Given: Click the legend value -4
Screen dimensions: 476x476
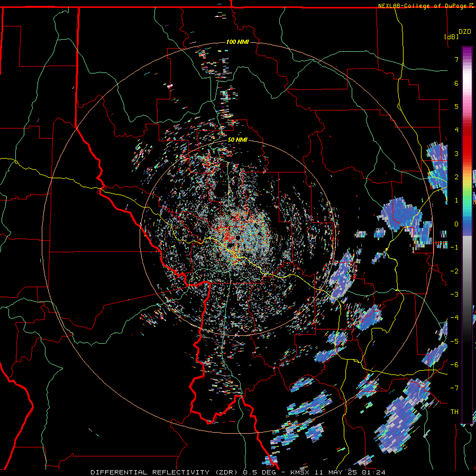Looking at the screenshot, I should click(454, 317).
